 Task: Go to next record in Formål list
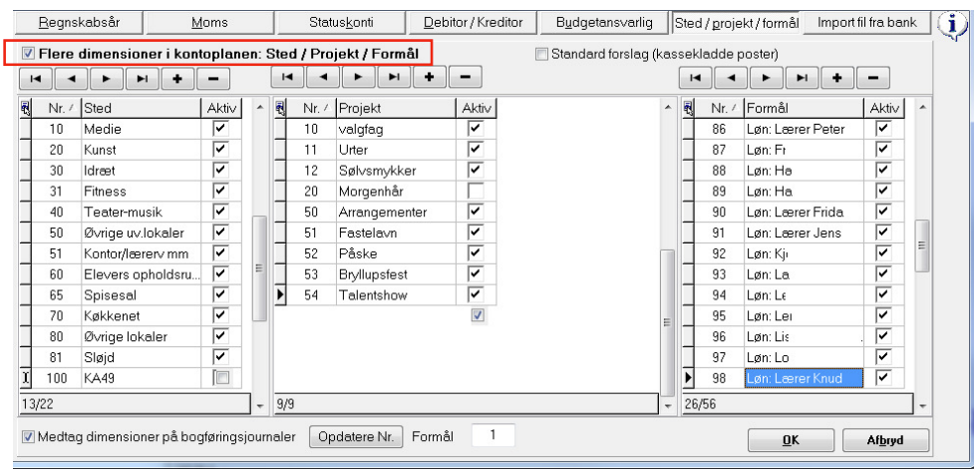pyautogui.click(x=765, y=77)
